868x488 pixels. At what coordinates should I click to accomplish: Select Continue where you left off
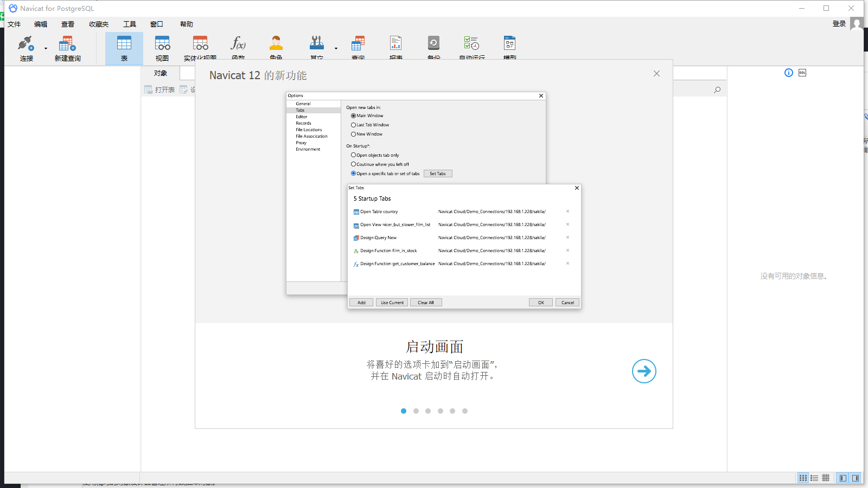pyautogui.click(x=353, y=164)
